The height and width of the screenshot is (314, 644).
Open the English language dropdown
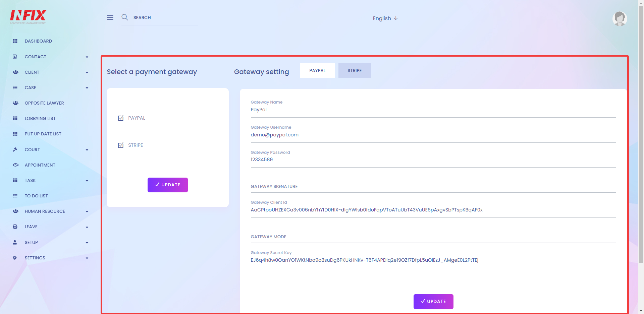tap(385, 18)
